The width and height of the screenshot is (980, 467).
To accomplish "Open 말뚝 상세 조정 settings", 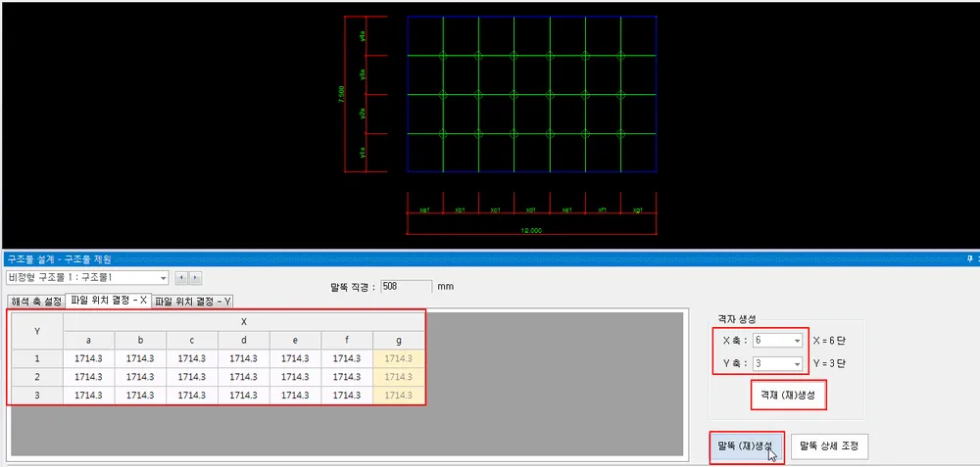I will click(829, 447).
